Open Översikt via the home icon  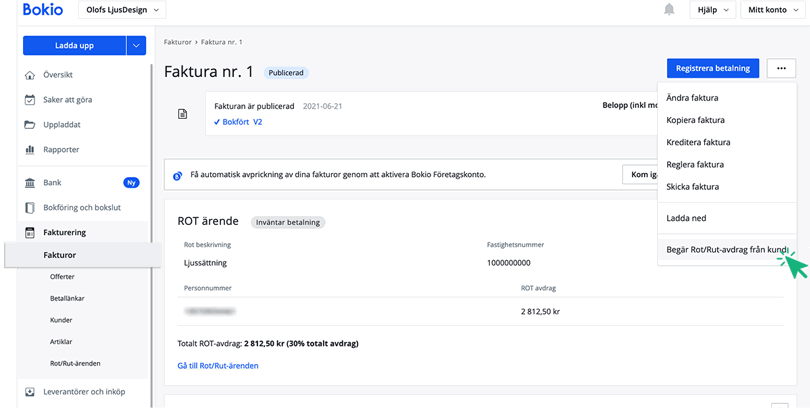[30, 75]
